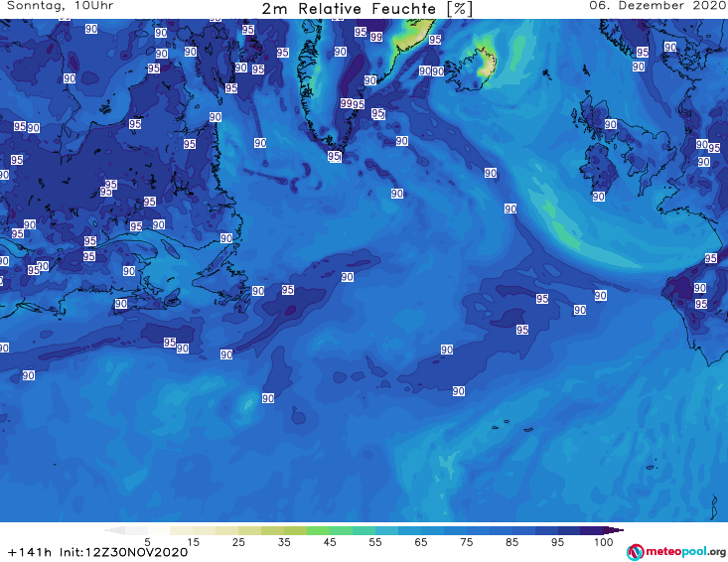Click the '06. Dezember 2020' date label
The width and height of the screenshot is (728, 562).
(657, 6)
